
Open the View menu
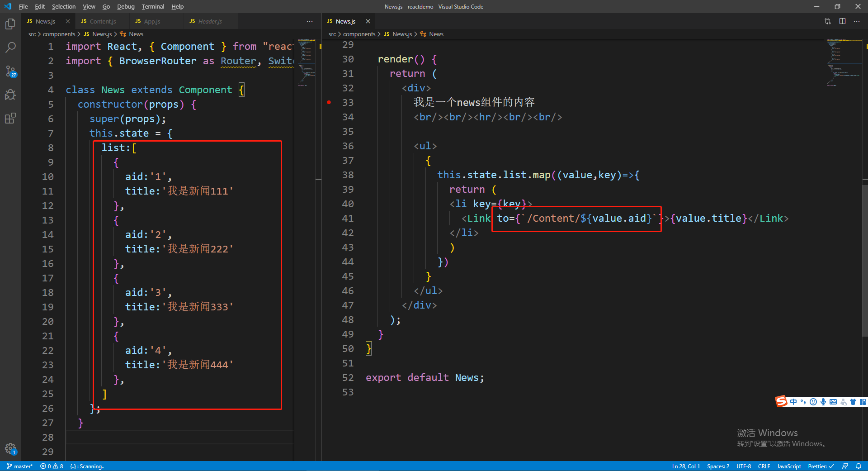click(x=89, y=6)
